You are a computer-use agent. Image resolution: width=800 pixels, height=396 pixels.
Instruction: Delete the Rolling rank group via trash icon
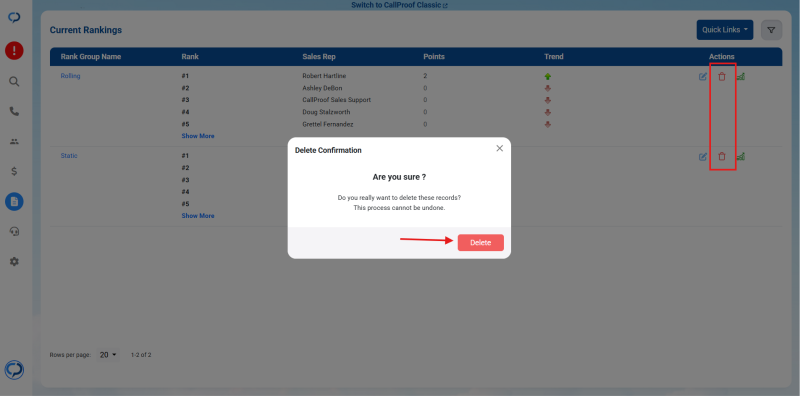coord(722,77)
